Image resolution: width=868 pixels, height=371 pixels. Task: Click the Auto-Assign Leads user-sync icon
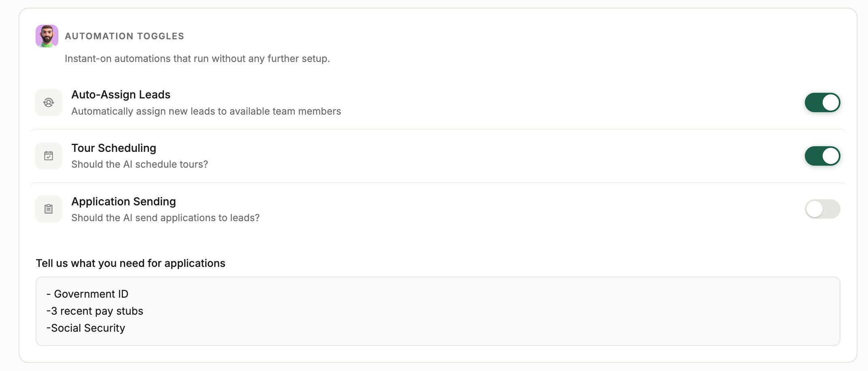click(49, 102)
